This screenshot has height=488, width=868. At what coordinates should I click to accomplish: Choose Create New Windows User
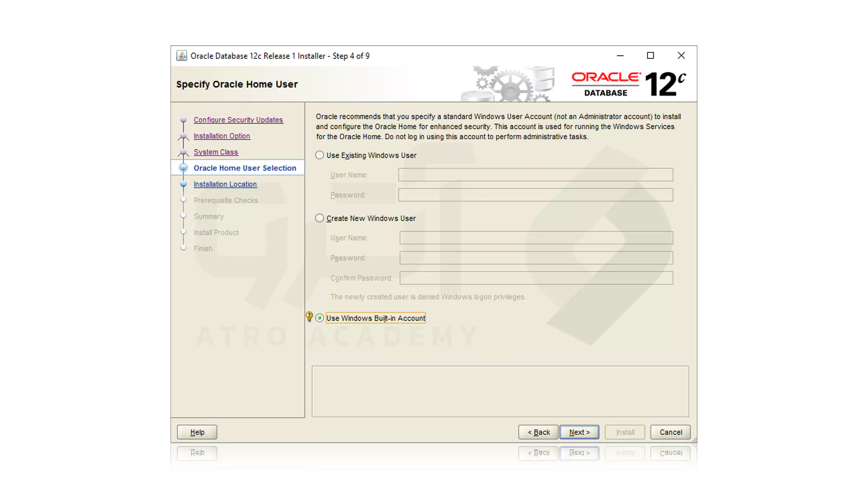pos(319,218)
